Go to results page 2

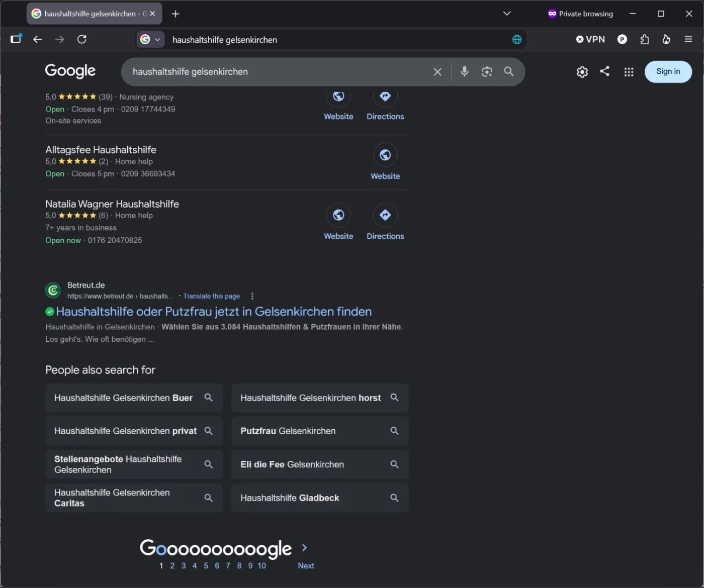tap(172, 566)
